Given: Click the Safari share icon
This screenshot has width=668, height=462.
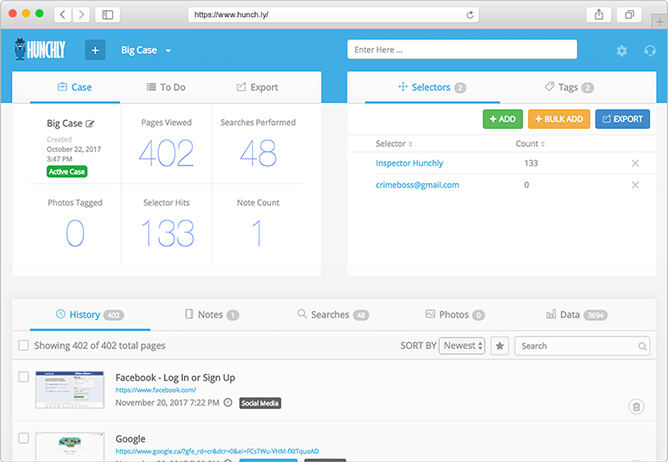Looking at the screenshot, I should (599, 15).
